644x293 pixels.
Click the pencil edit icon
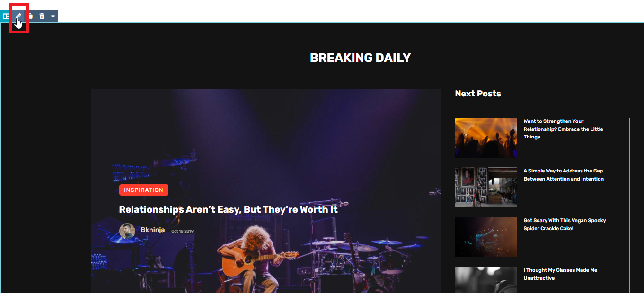(x=18, y=16)
